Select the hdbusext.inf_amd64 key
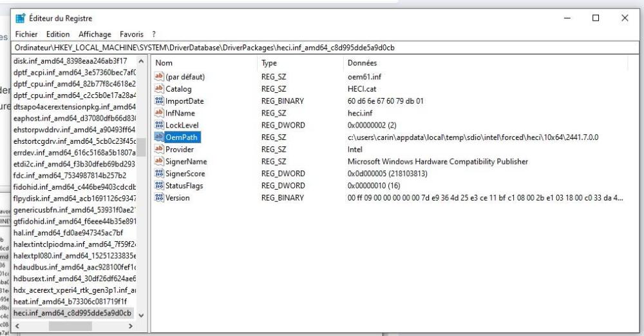 point(74,279)
